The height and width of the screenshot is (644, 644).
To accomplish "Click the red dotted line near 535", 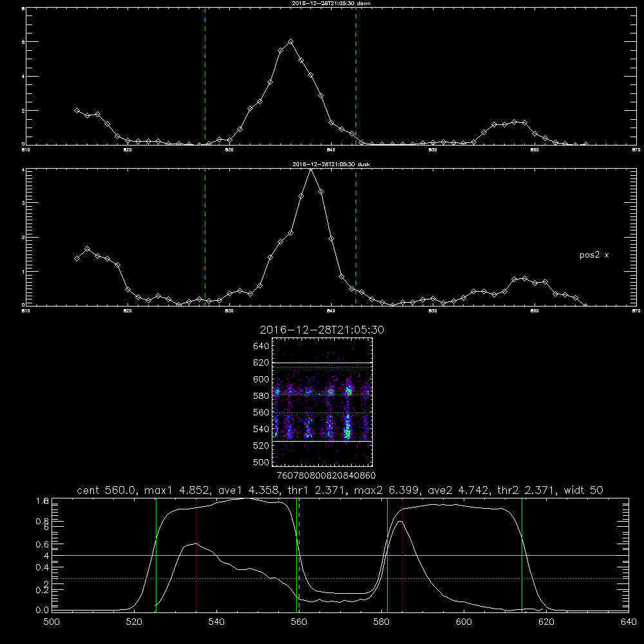I will (x=196, y=554).
